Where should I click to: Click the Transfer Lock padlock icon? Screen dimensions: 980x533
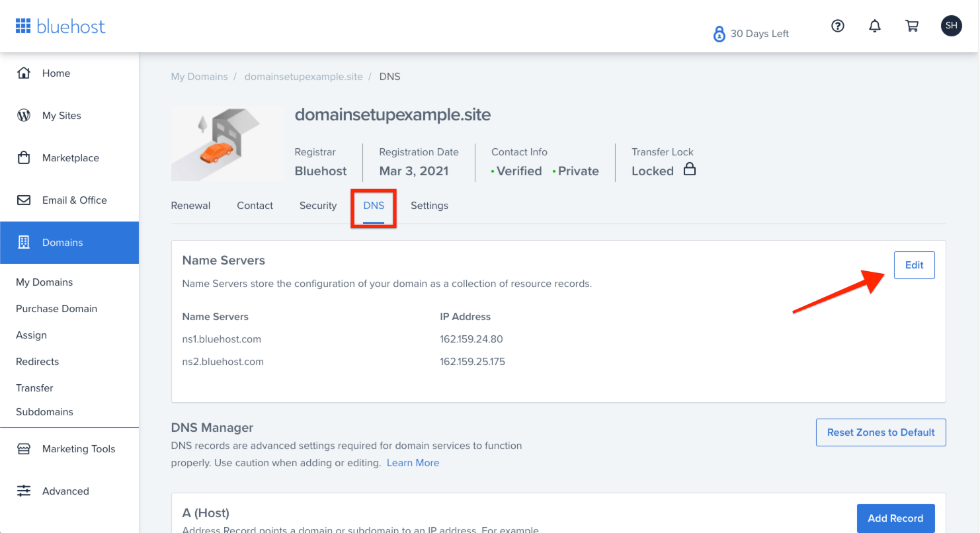pyautogui.click(x=689, y=169)
